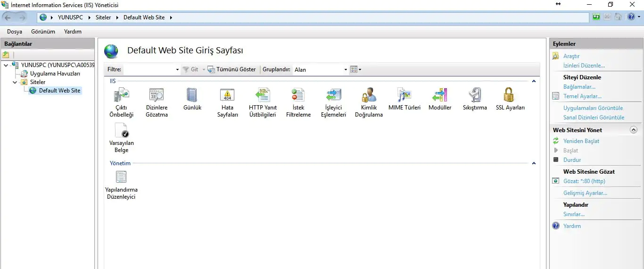The image size is (644, 269).
Task: Open Hata Sayfaları 404 icon
Action: pyautogui.click(x=227, y=96)
